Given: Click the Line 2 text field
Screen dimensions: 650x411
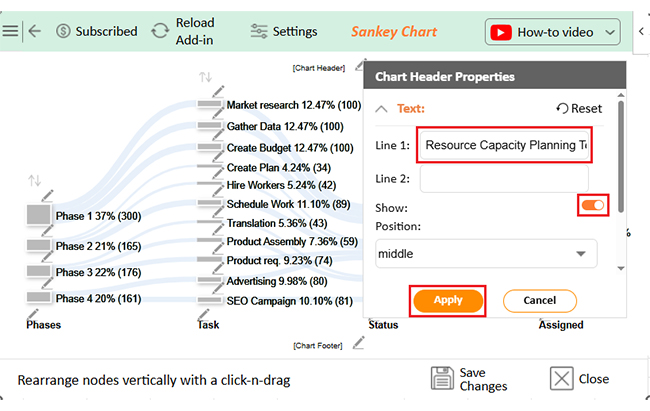Looking at the screenshot, I should (x=504, y=179).
